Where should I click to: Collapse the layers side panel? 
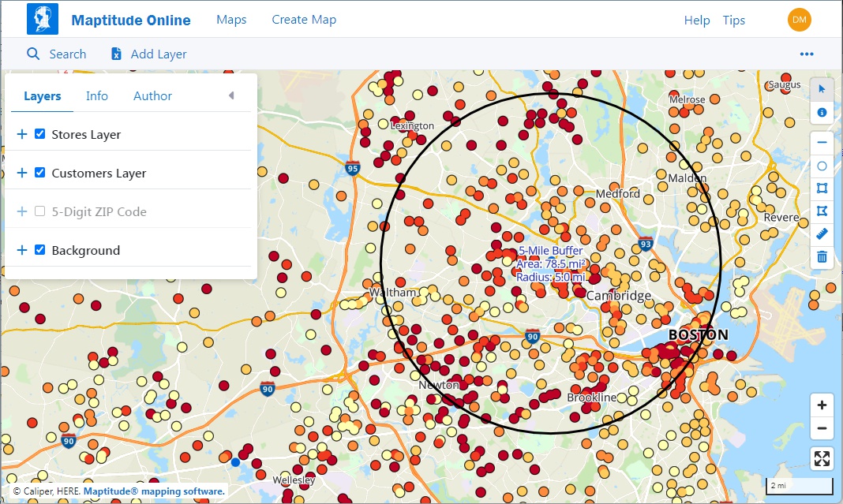(231, 96)
